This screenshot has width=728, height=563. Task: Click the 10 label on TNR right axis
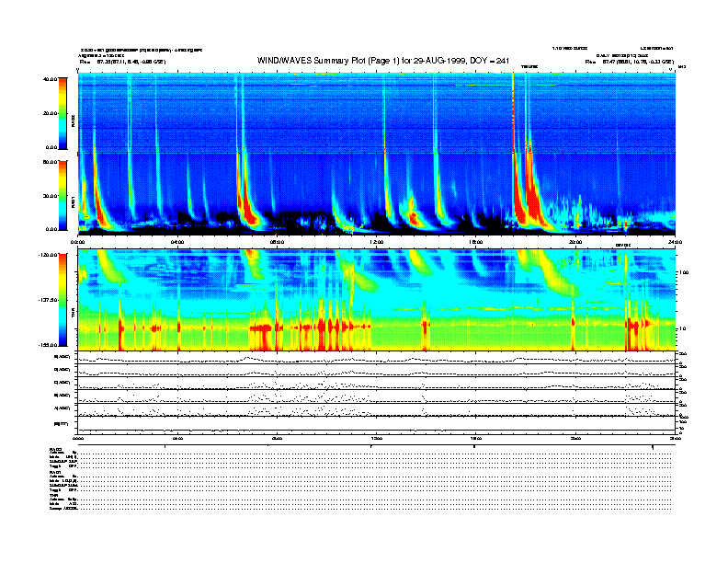point(682,328)
